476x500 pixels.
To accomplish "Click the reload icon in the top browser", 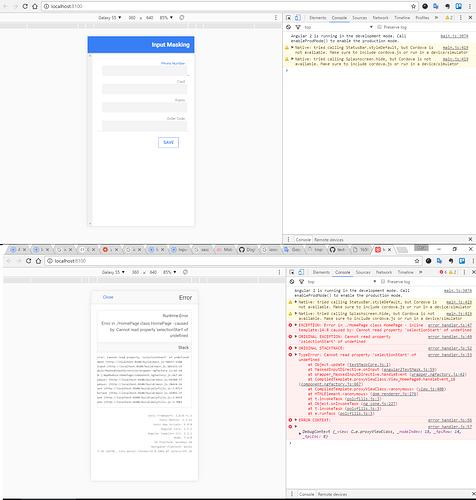I will coord(25,6).
